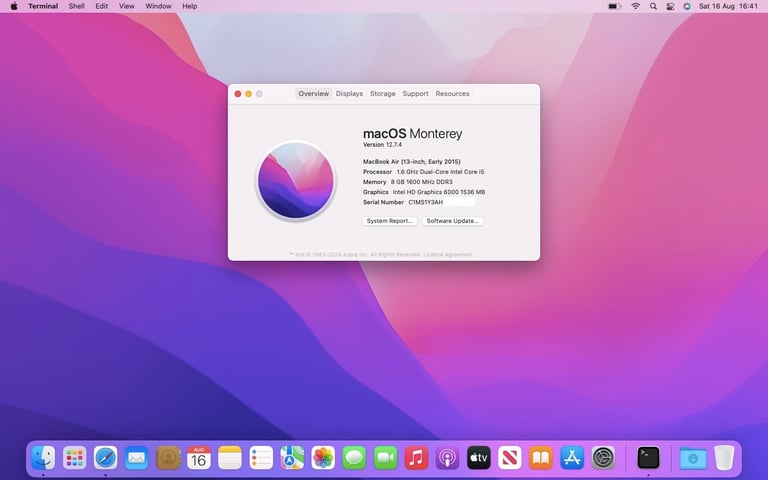Open the Trash in the Dock
The width and height of the screenshot is (768, 480).
pyautogui.click(x=724, y=457)
